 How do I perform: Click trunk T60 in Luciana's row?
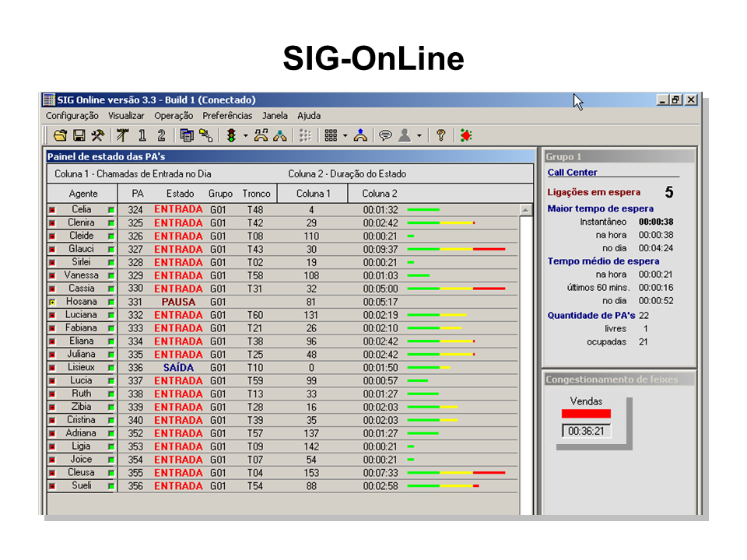[x=255, y=315]
